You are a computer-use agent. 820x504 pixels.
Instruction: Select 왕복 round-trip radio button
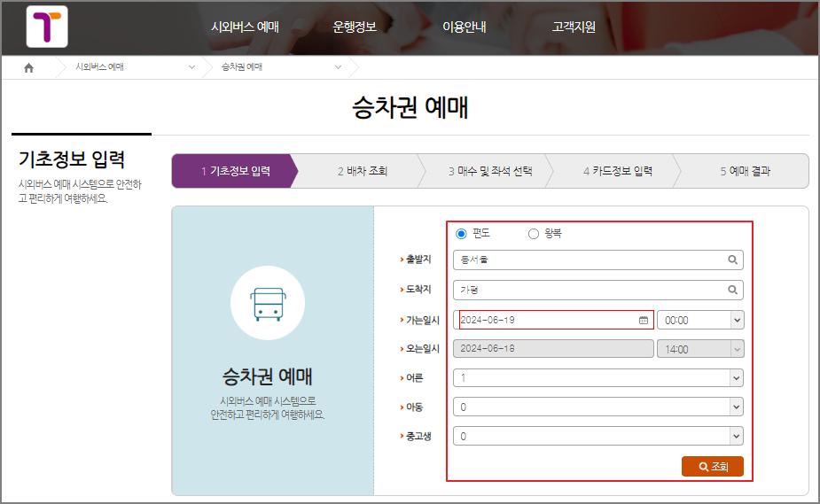[533, 234]
